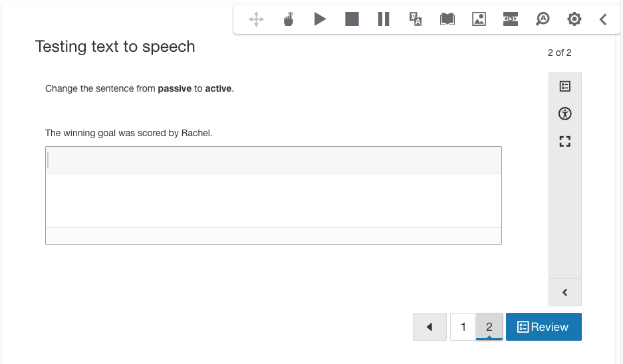623x364 pixels.
Task: Collapse the right sidebar panel
Action: tap(565, 292)
